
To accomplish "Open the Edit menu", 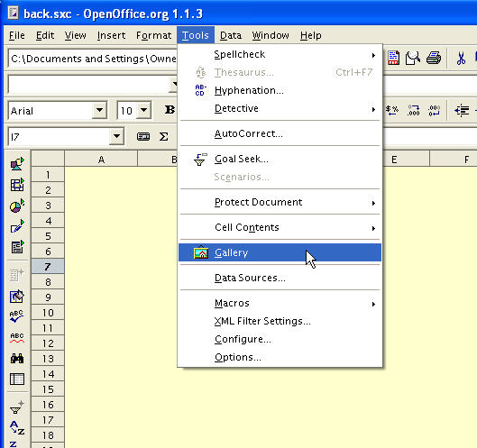I will [45, 35].
